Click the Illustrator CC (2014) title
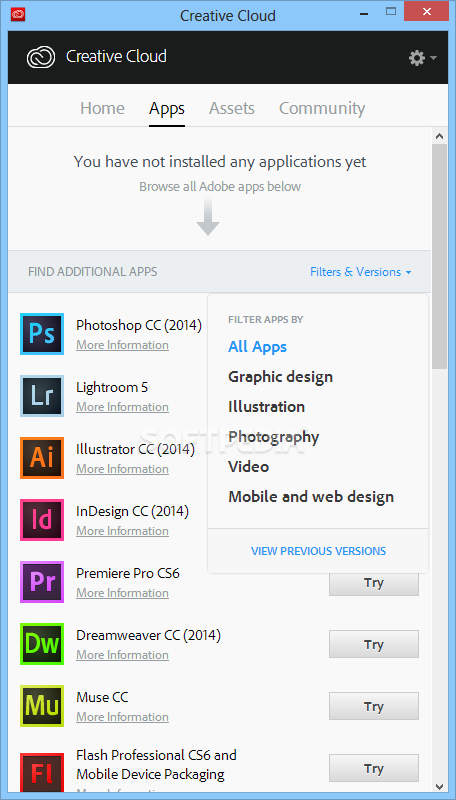Image resolution: width=456 pixels, height=800 pixels. 135,449
